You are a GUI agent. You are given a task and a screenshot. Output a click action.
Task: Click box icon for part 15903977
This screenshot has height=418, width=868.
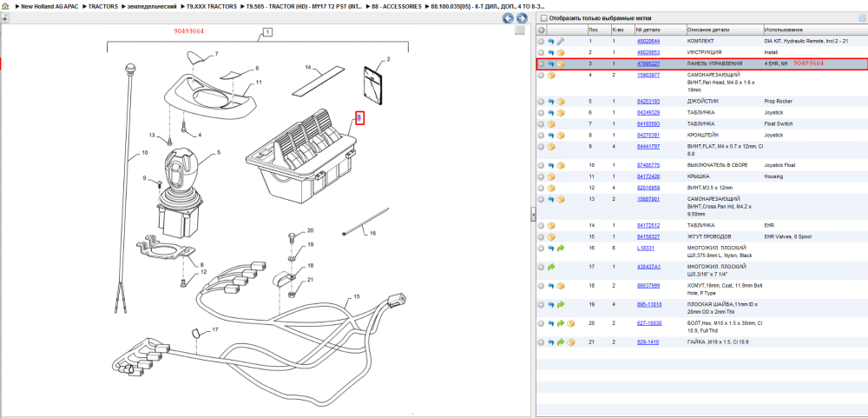pyautogui.click(x=551, y=75)
